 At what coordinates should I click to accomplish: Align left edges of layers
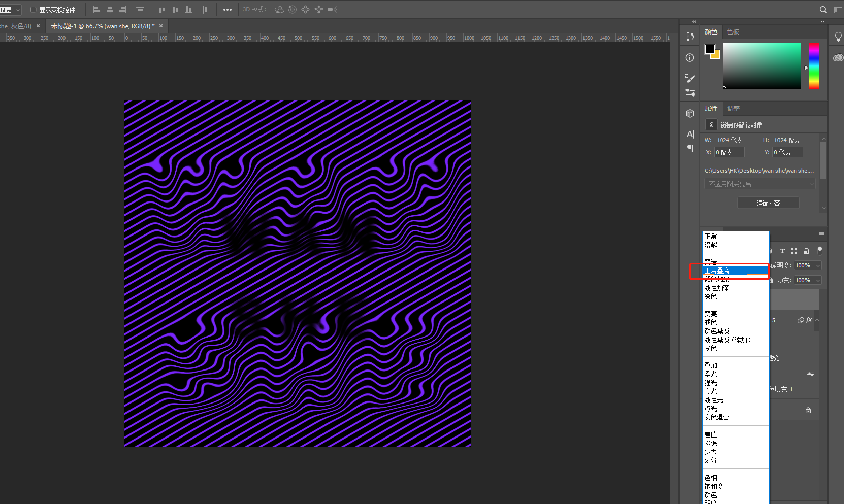96,10
